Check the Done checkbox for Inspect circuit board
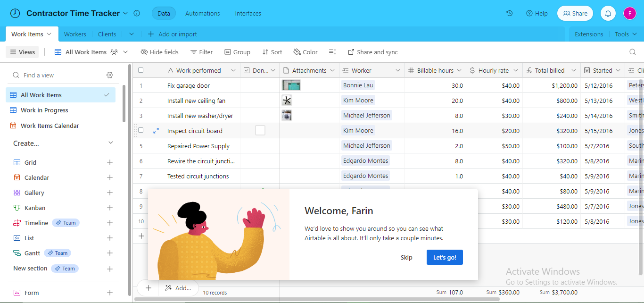 click(x=260, y=130)
